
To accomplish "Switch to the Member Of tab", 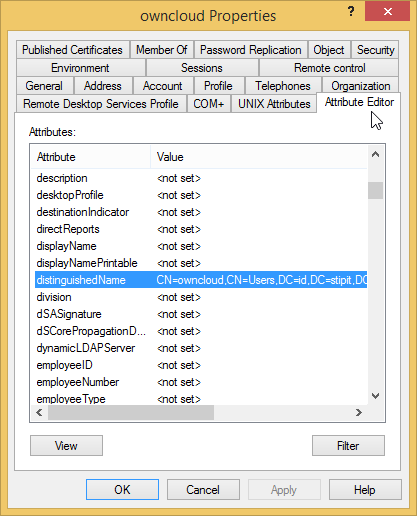I will click(x=162, y=50).
